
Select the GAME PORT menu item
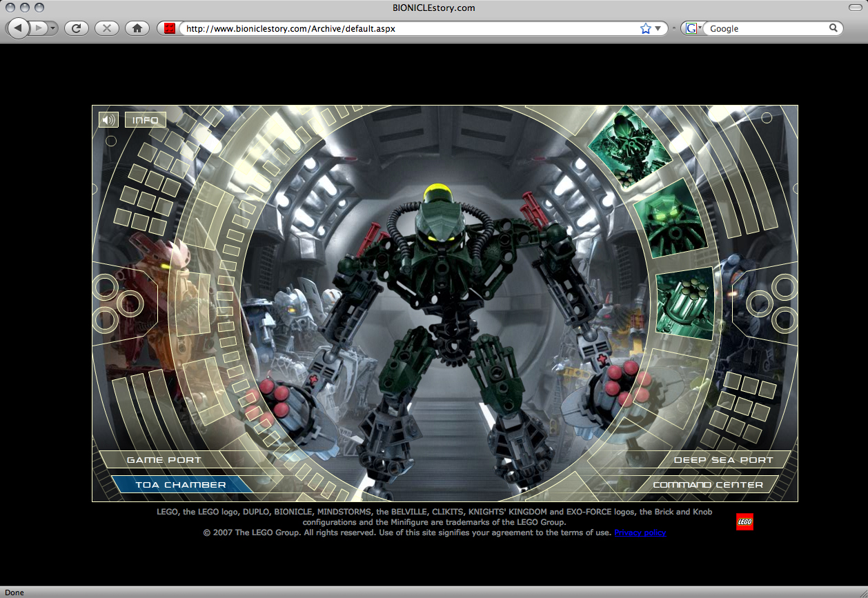164,460
